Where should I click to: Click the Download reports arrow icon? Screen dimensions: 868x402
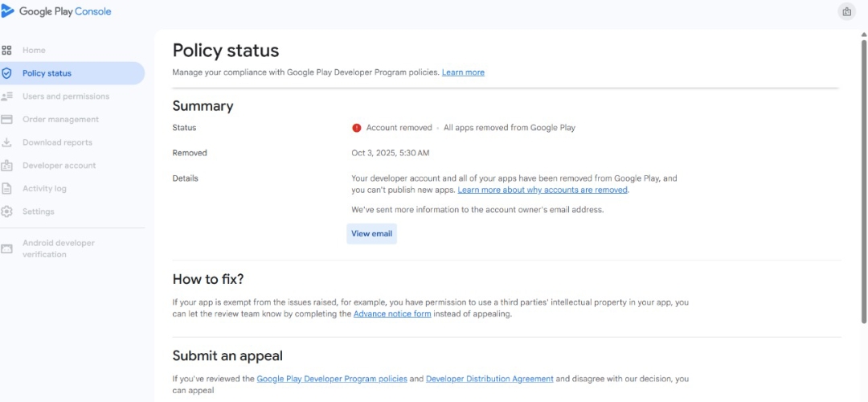(x=7, y=142)
